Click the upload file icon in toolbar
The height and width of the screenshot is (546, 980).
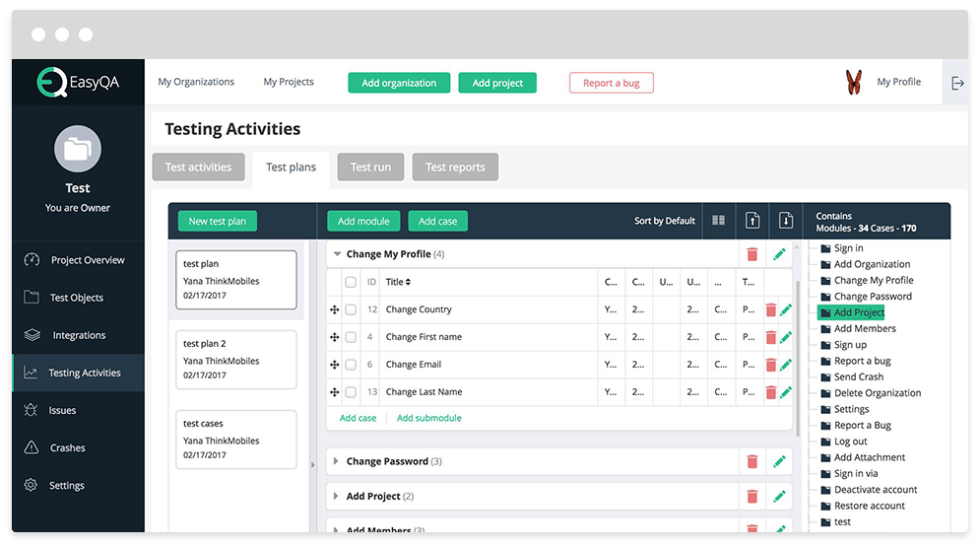(x=752, y=220)
